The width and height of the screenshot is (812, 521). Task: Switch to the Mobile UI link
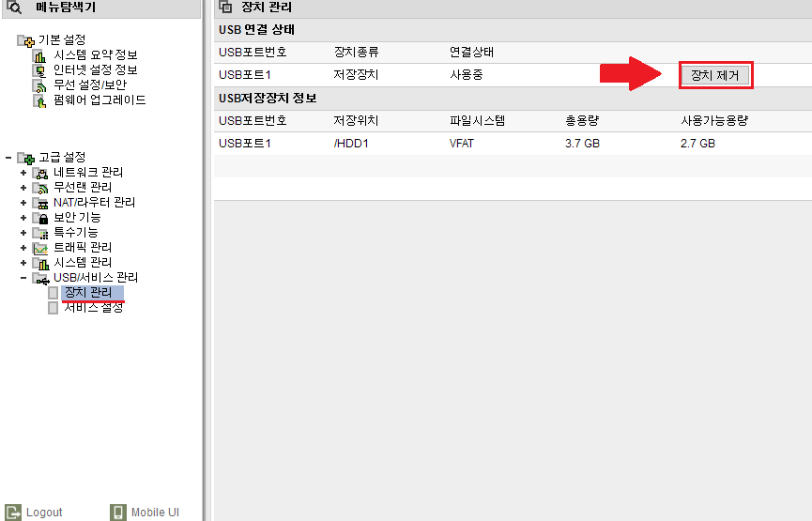(x=155, y=513)
